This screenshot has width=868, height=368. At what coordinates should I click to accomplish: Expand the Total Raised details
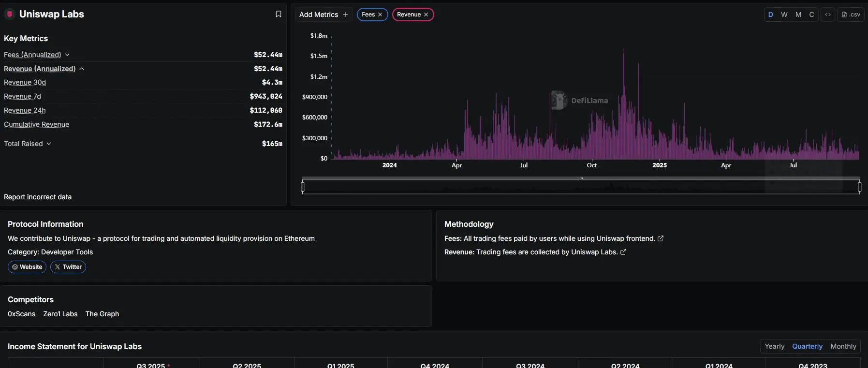click(x=49, y=144)
